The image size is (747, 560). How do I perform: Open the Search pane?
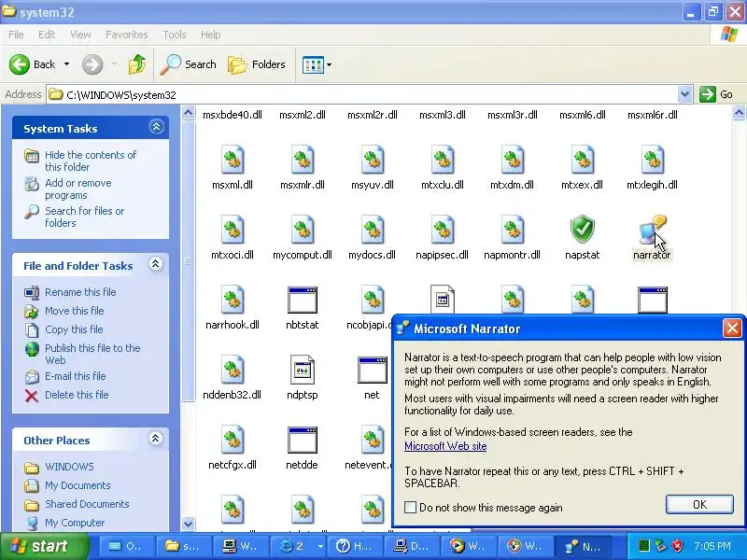point(189,64)
